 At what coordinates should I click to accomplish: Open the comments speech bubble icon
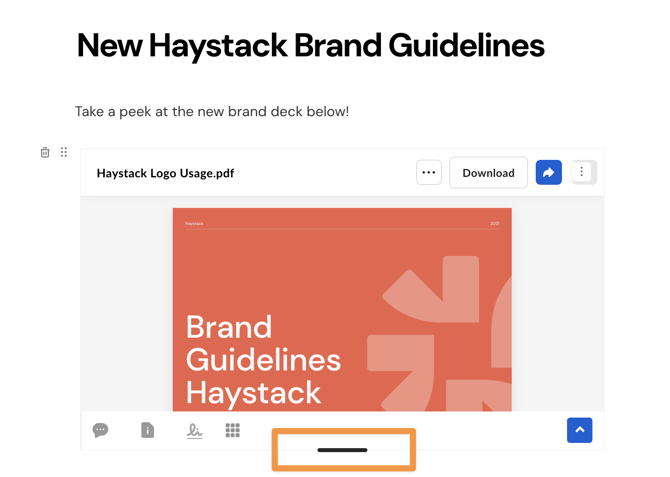[100, 430]
